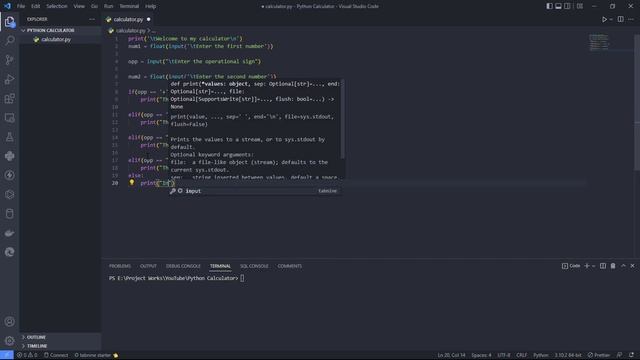Open the Help menu
The image size is (640, 360).
(151, 6)
